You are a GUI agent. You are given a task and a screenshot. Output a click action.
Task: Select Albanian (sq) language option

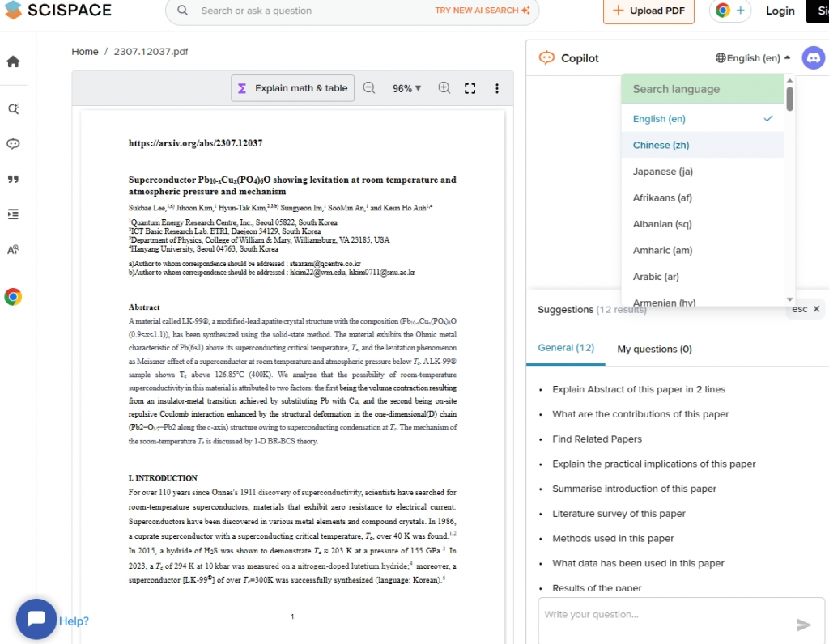(703, 224)
